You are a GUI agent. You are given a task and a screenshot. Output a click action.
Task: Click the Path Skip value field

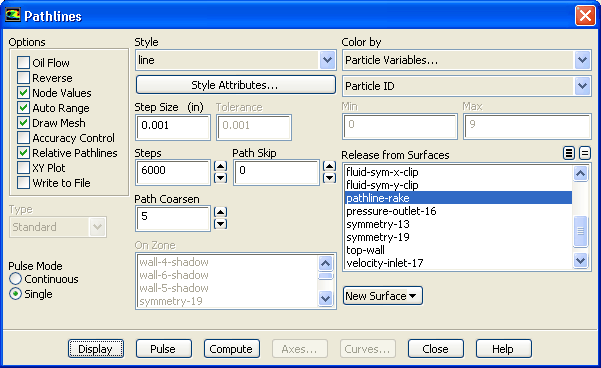pyautogui.click(x=276, y=172)
